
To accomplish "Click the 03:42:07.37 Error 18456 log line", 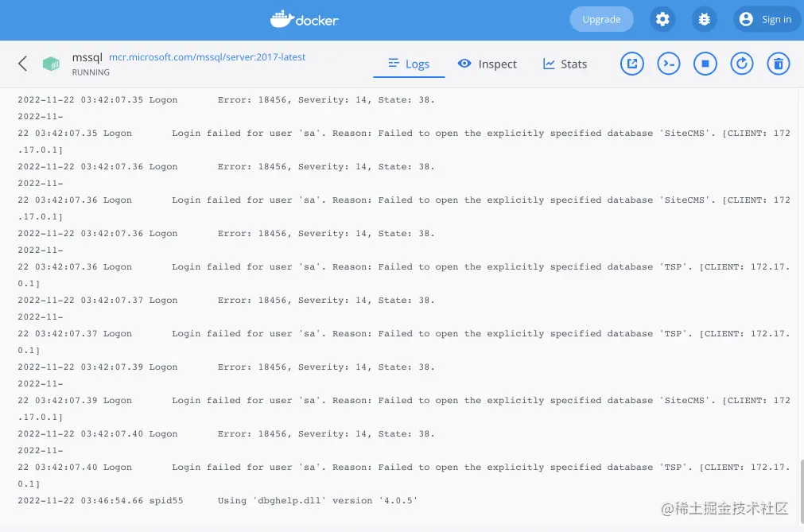I will [226, 301].
